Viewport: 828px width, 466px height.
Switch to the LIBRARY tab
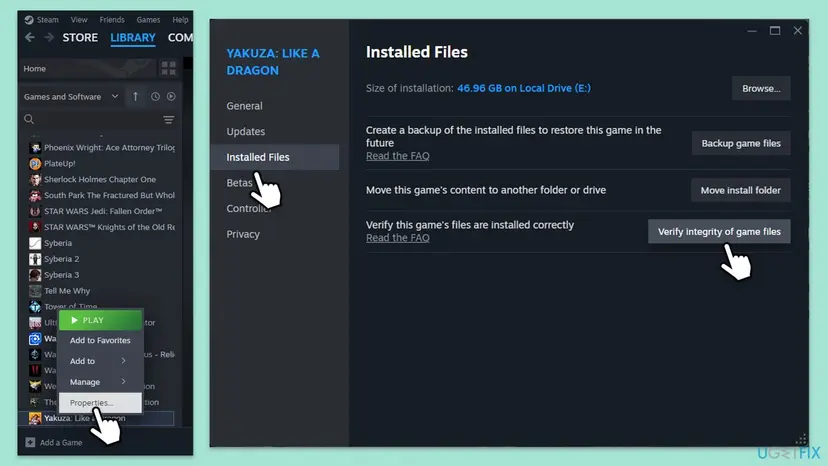[133, 38]
